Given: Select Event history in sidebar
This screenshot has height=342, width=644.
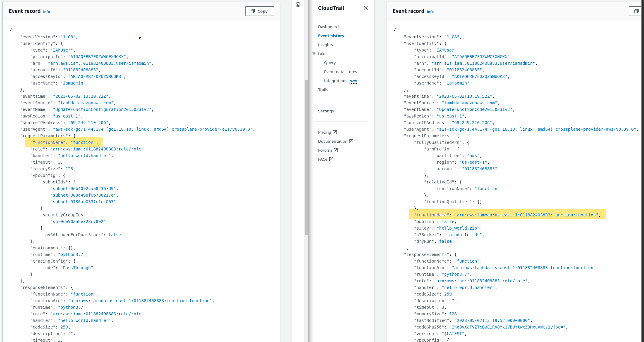Looking at the screenshot, I should (331, 36).
